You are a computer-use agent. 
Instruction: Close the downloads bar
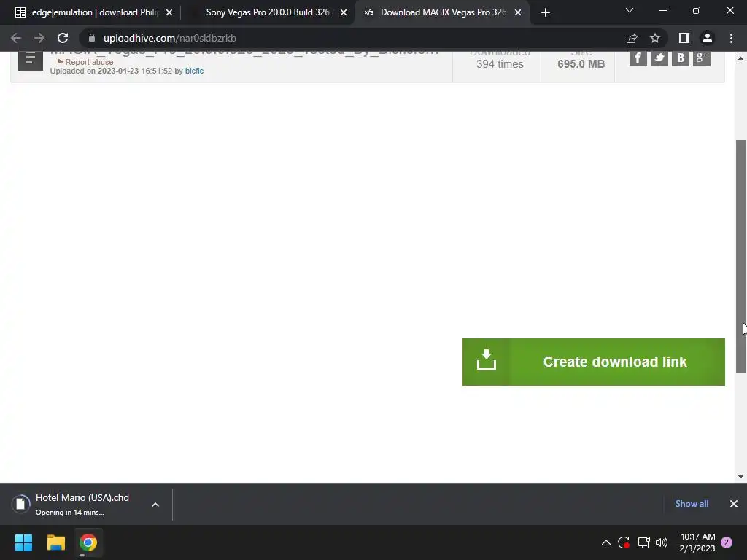734,504
